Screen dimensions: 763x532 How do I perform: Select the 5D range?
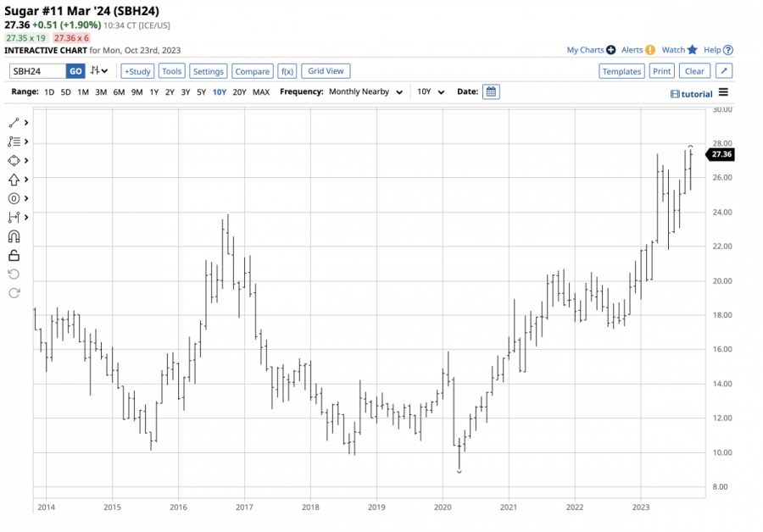(x=65, y=91)
